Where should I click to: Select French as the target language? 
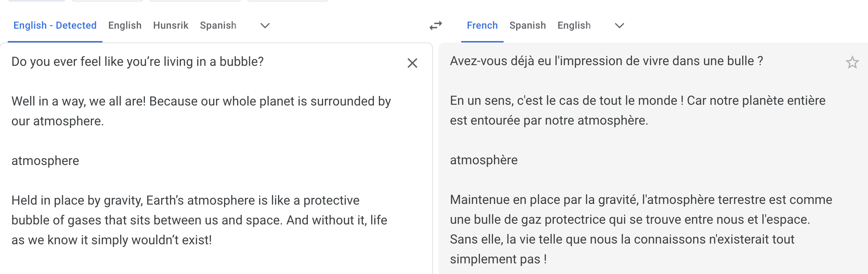(482, 25)
